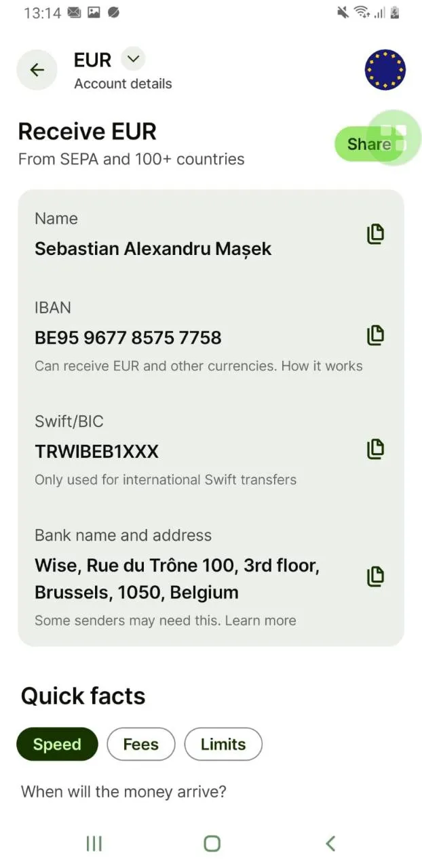
Task: Tap the back arrow button
Action: [37, 70]
